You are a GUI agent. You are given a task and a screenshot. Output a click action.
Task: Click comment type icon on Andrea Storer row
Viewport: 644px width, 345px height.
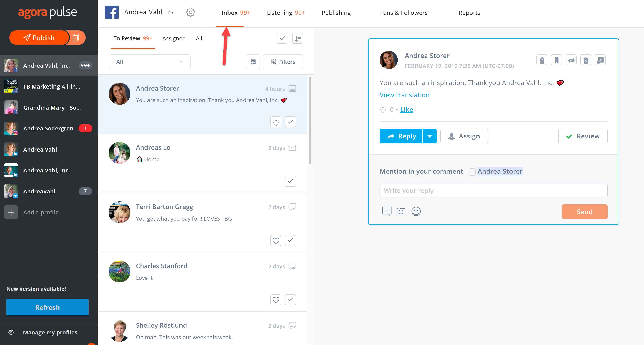(292, 89)
